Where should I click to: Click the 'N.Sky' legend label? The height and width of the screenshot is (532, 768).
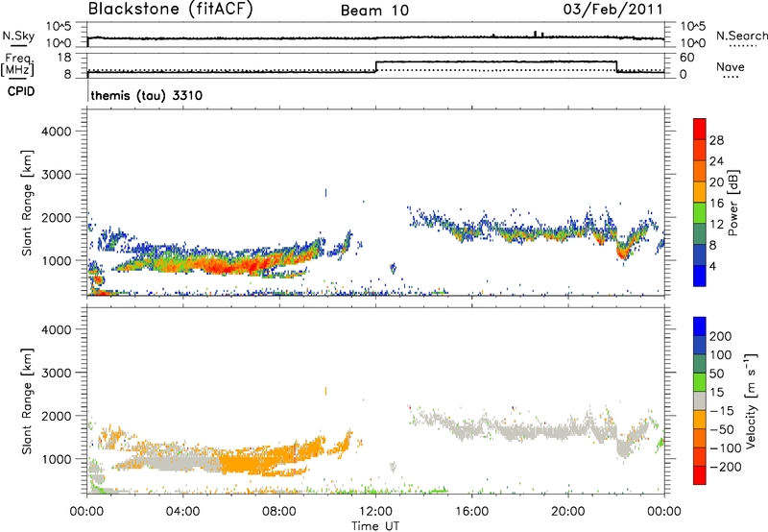click(18, 36)
